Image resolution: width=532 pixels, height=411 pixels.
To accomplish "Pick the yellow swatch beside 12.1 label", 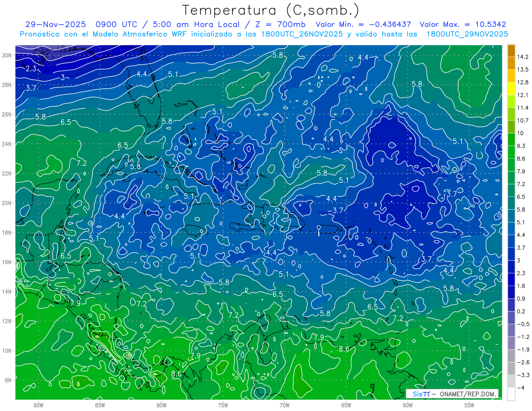I will [511, 89].
